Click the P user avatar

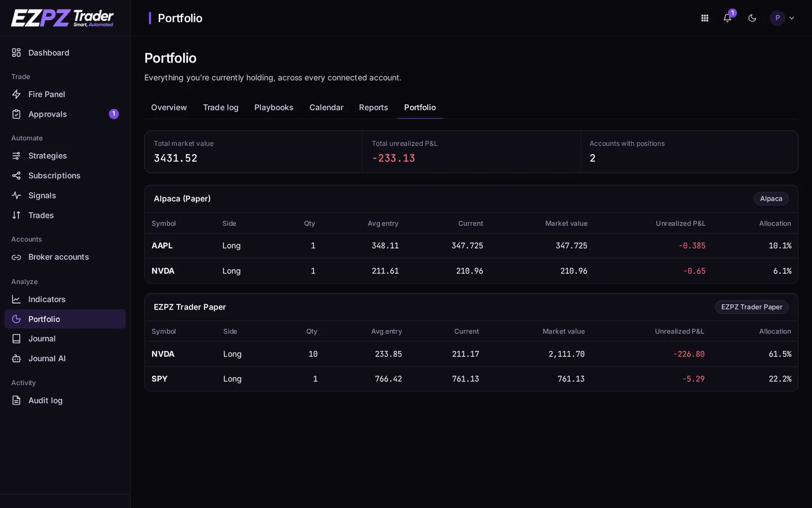tap(777, 18)
